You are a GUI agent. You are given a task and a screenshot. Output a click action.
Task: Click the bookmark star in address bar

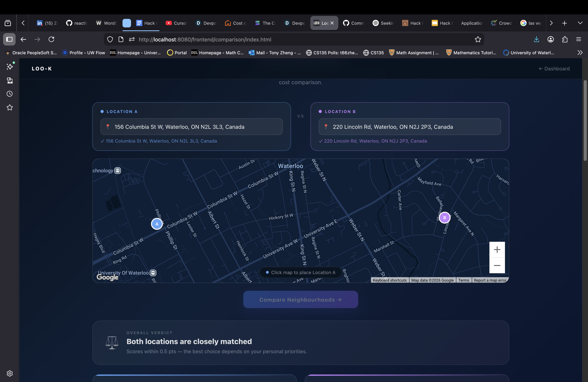pyautogui.click(x=478, y=39)
